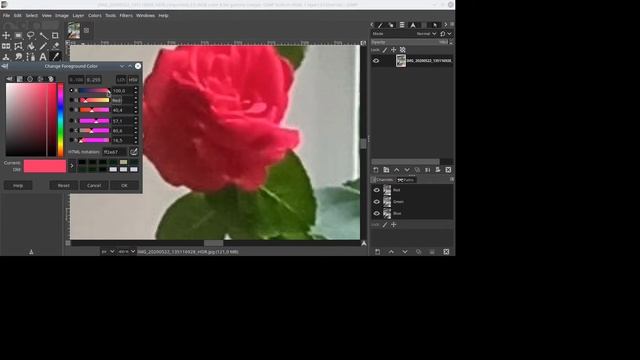
Task: Show next dock tabs with right arrow
Action: click(x=445, y=24)
